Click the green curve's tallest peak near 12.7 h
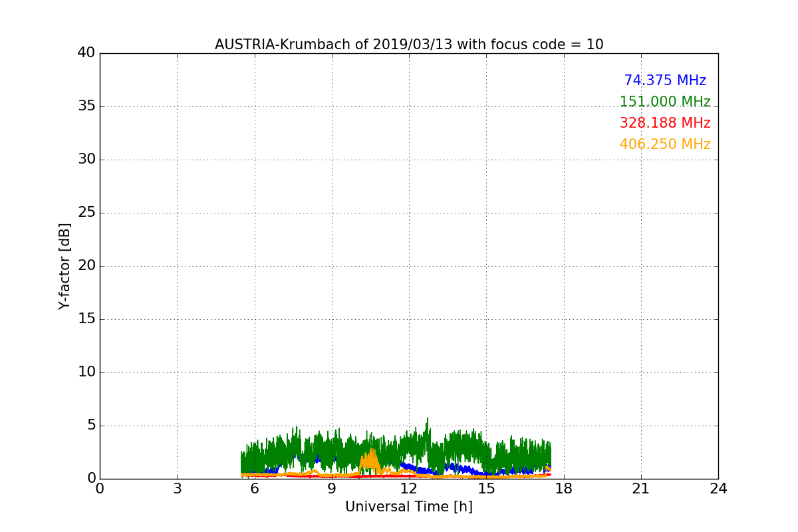Screen dimensions: 798x532 (x=428, y=419)
